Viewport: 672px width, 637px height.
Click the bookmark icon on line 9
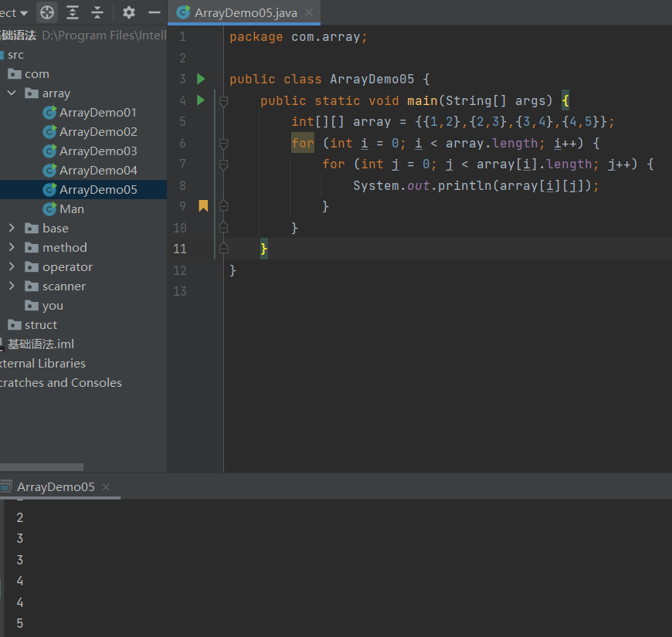(x=203, y=205)
